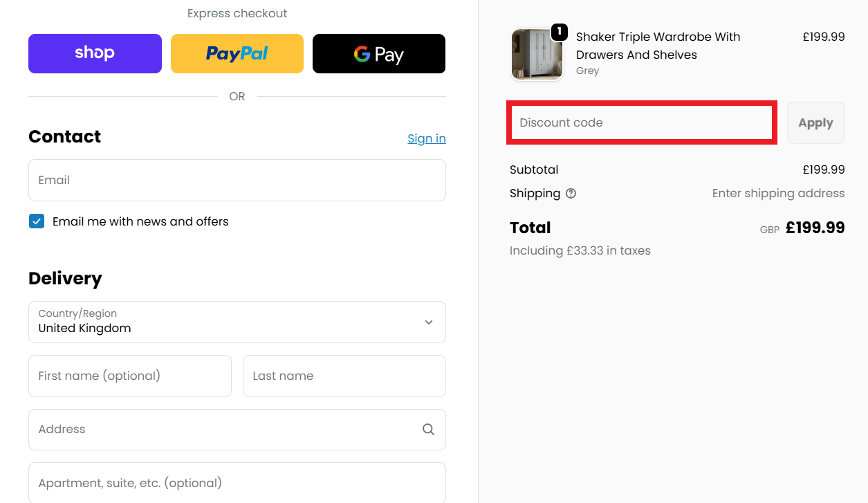Click the GBP total price amount
Viewport: 868px width, 503px height.
(815, 228)
